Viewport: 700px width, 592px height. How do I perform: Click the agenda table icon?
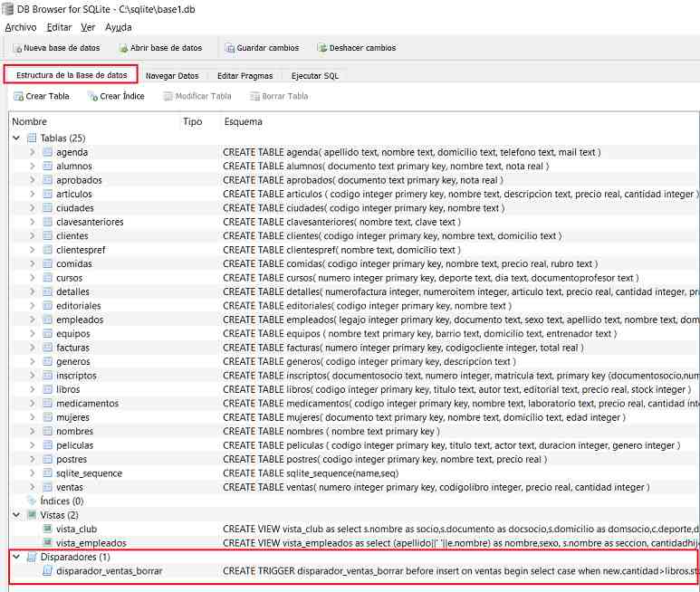click(48, 152)
